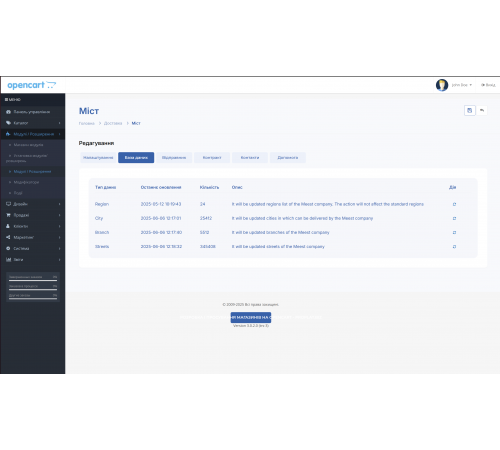
Task: Click the Маркетинг share icon
Action: point(8,237)
